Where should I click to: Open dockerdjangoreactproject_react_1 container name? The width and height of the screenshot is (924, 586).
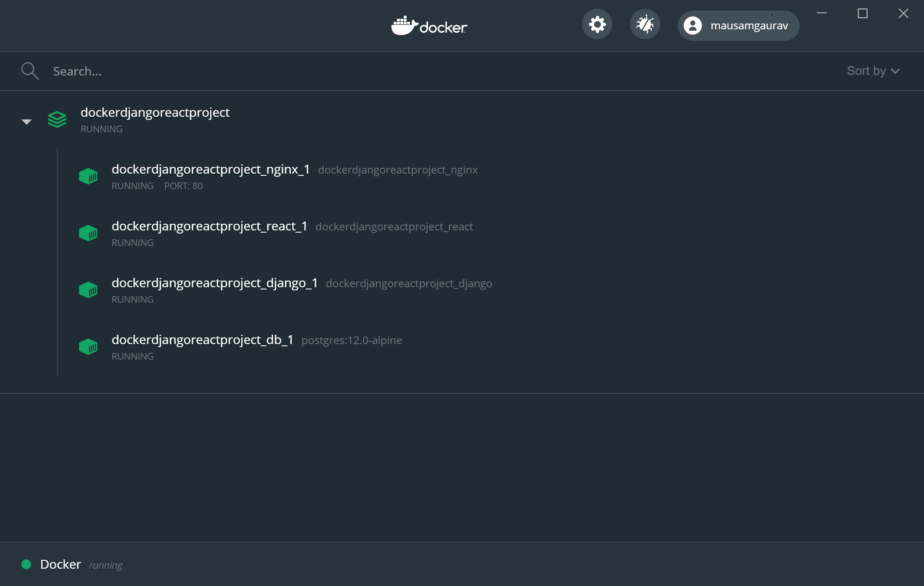click(x=209, y=226)
